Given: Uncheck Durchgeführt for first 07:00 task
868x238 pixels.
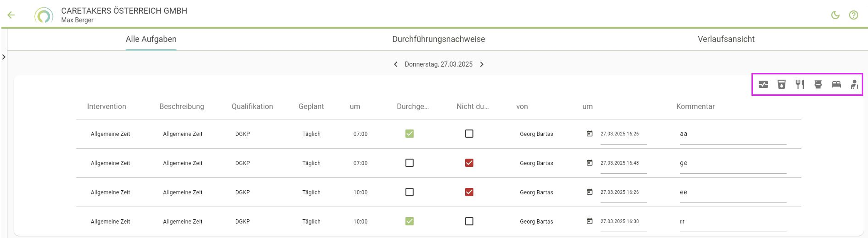Looking at the screenshot, I should (x=409, y=134).
